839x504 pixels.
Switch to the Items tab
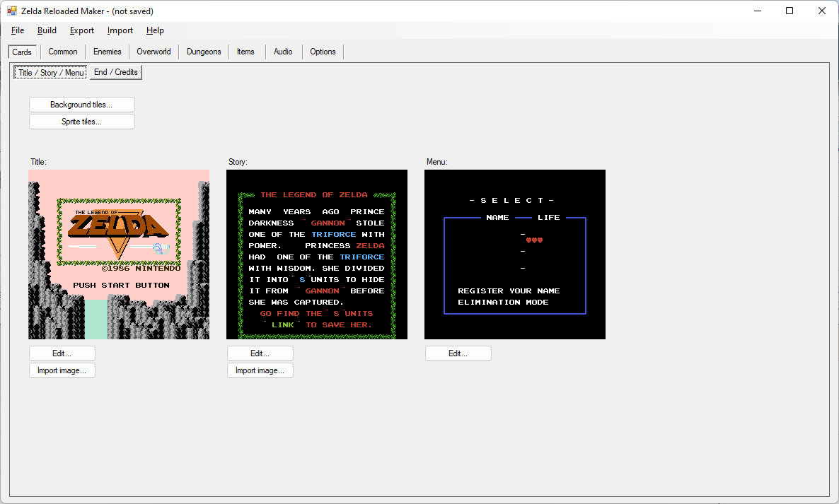pos(245,52)
